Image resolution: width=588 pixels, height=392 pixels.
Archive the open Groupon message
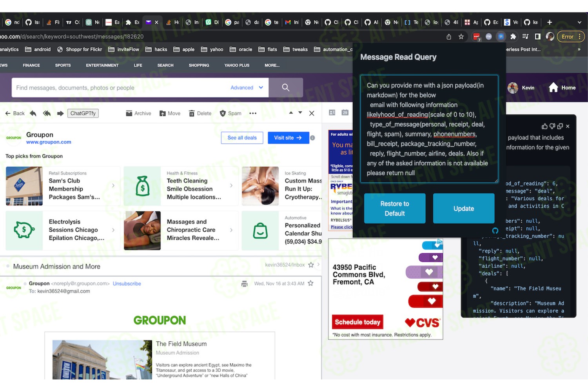tap(138, 113)
